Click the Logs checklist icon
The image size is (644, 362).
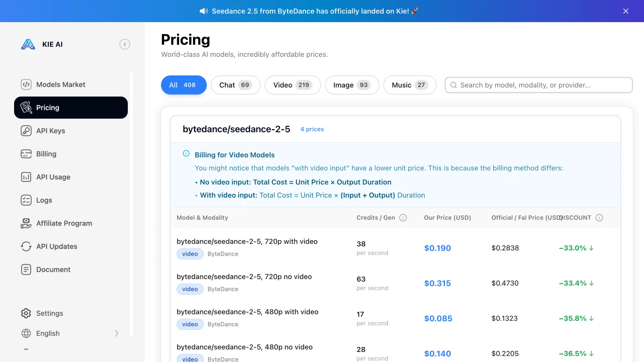(x=26, y=200)
